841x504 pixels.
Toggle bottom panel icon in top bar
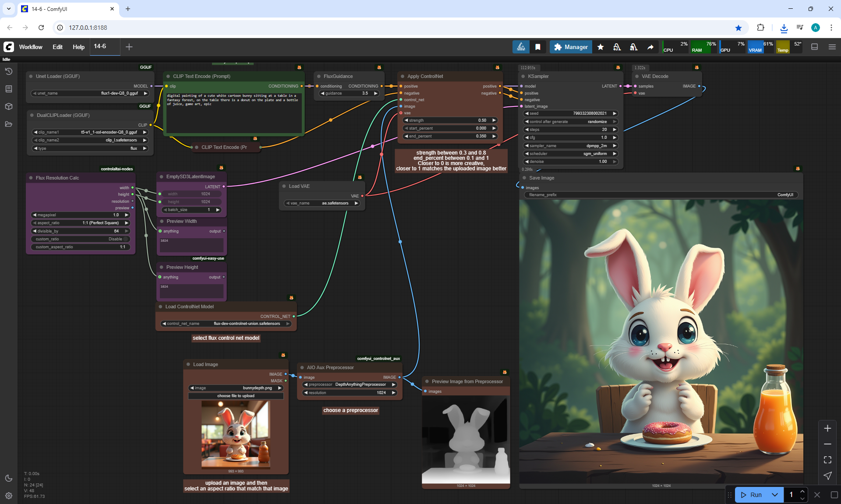815,47
